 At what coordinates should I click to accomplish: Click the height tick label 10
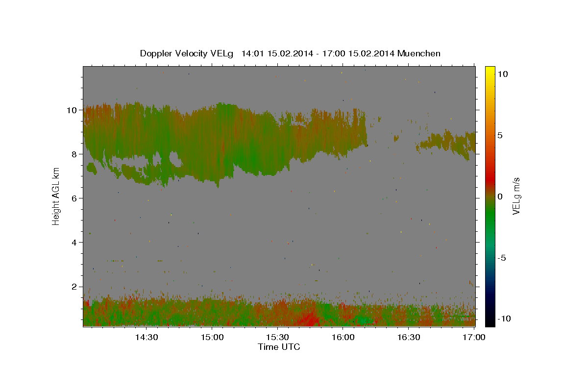pyautogui.click(x=72, y=110)
